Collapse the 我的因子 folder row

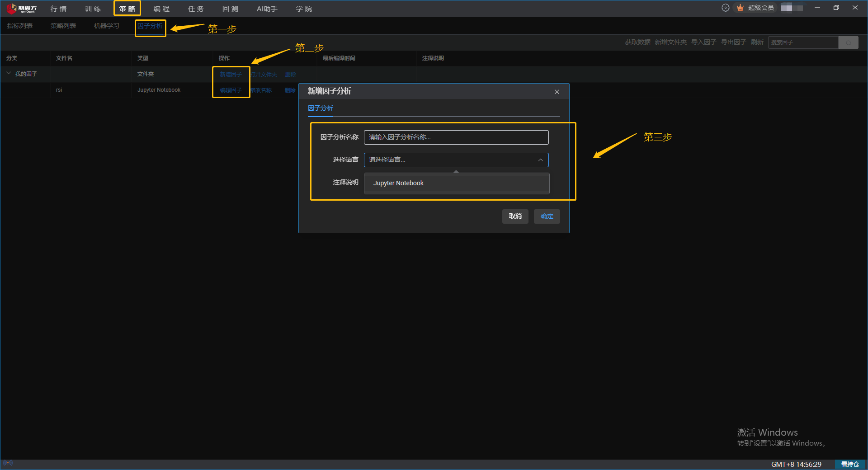9,73
